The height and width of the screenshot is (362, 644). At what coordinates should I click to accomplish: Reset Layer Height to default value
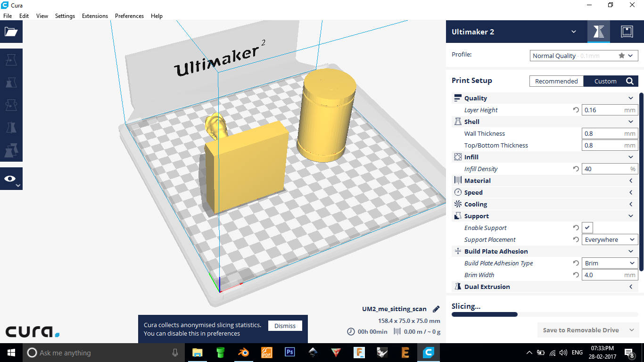click(576, 110)
